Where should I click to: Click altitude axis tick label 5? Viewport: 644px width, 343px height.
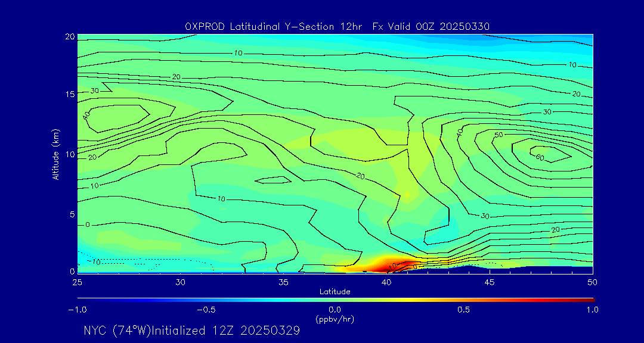point(72,214)
